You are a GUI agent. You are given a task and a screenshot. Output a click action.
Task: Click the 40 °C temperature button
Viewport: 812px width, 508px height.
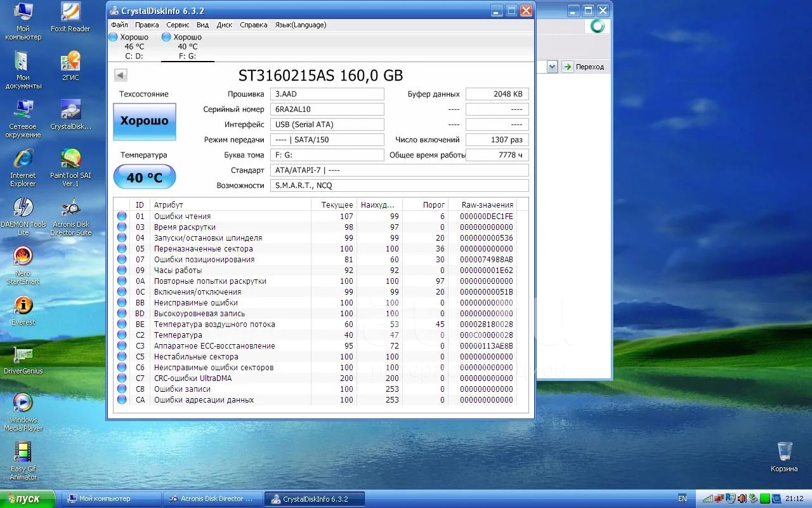145,177
